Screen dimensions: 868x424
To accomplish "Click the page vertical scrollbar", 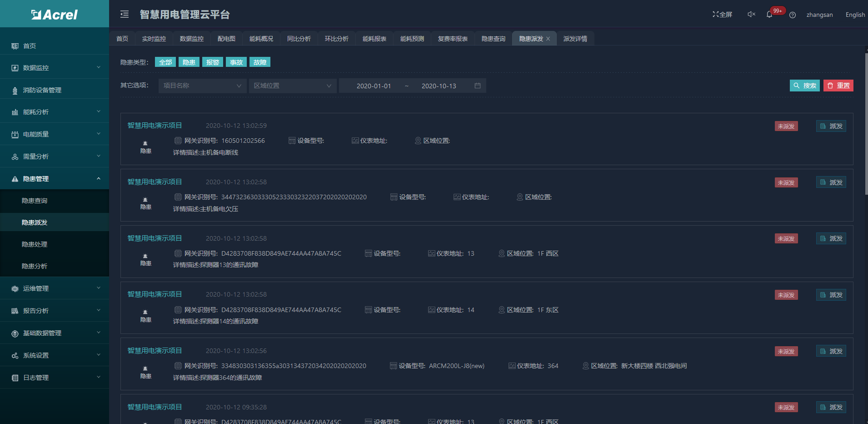I will [x=866, y=124].
